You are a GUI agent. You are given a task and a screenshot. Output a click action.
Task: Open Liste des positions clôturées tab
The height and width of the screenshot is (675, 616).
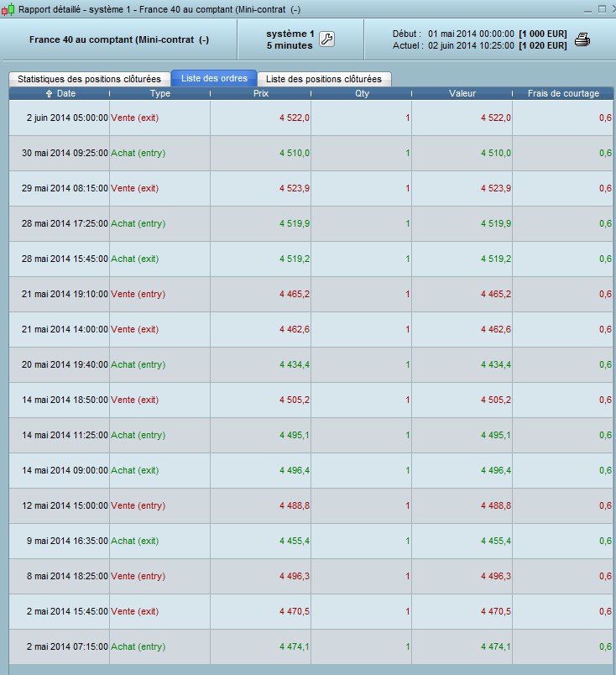point(324,79)
